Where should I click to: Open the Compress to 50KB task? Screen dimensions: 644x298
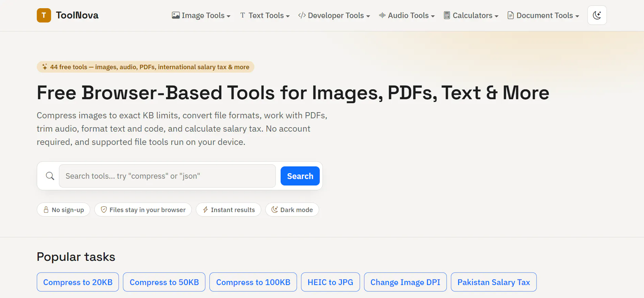tap(164, 282)
